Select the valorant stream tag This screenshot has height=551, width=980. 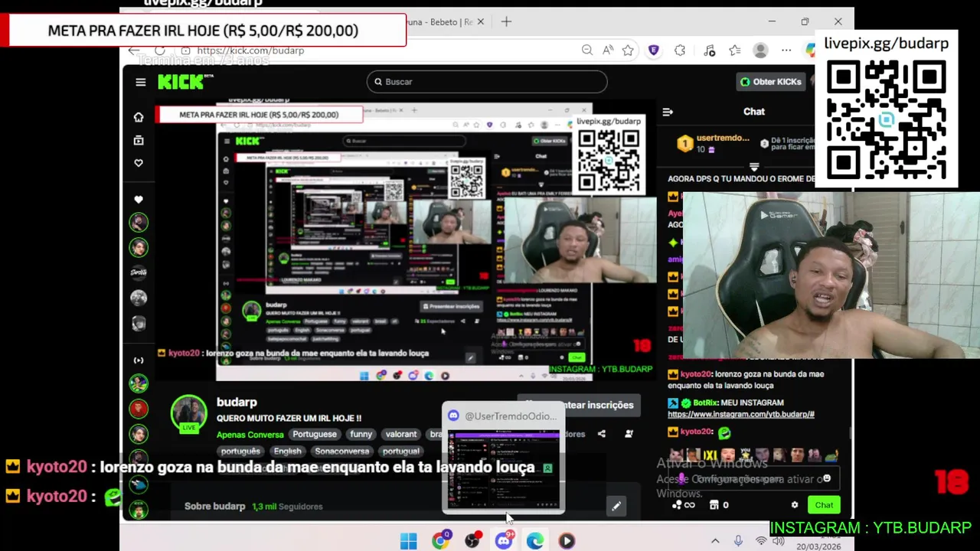point(401,434)
